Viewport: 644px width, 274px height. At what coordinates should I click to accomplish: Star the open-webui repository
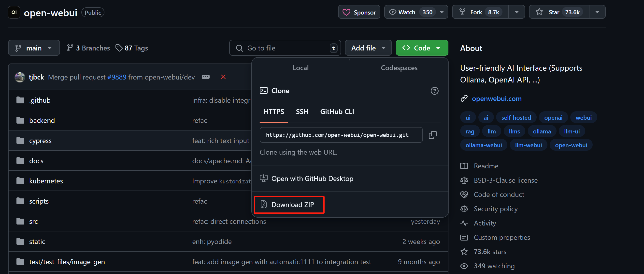(558, 12)
